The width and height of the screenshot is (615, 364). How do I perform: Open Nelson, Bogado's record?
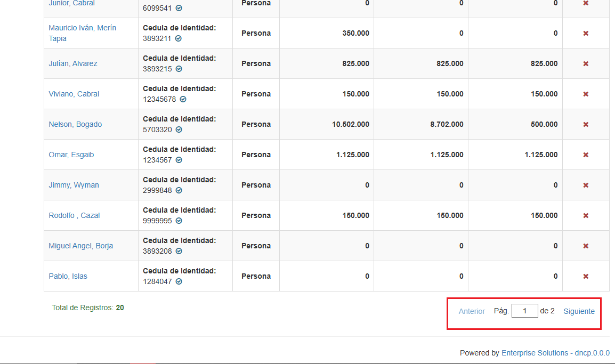coord(75,124)
